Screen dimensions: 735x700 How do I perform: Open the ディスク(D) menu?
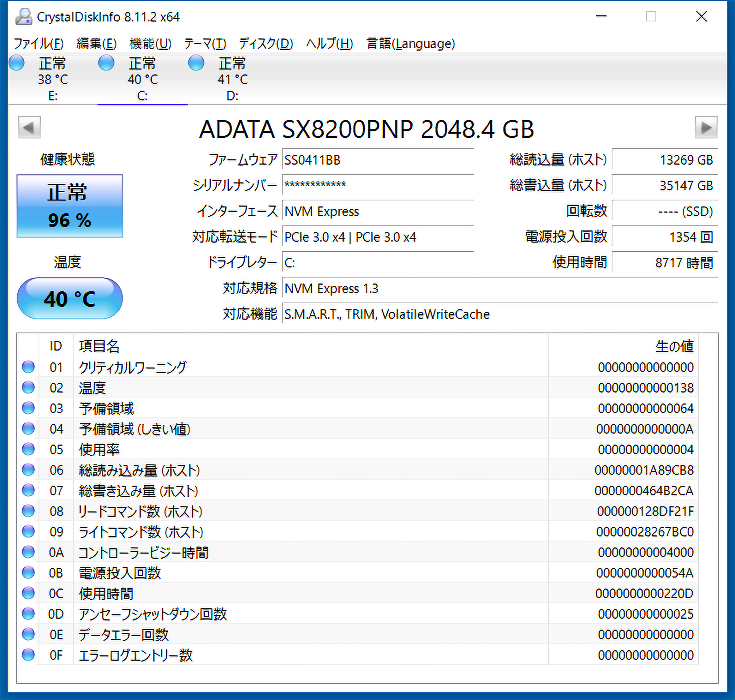[266, 44]
